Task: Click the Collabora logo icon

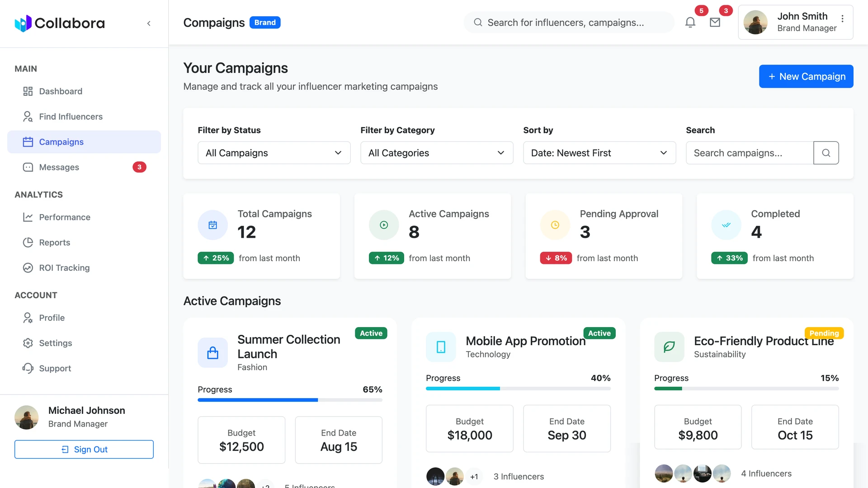Action: coord(23,23)
